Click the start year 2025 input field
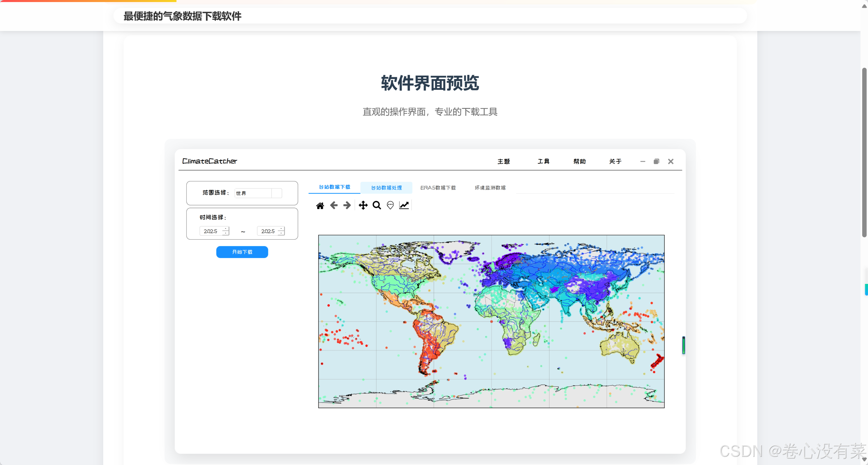 point(211,231)
